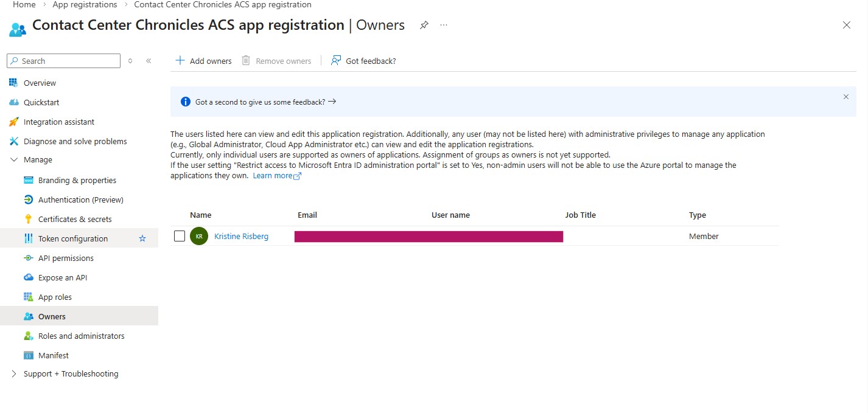Image resolution: width=868 pixels, height=413 pixels.
Task: Navigate to App registrations breadcrumb
Action: pyautogui.click(x=85, y=5)
